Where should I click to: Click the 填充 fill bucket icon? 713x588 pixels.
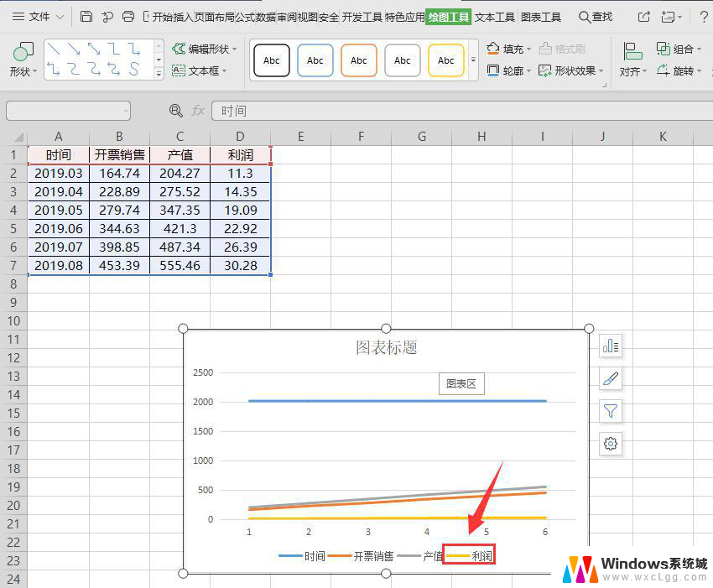click(493, 49)
